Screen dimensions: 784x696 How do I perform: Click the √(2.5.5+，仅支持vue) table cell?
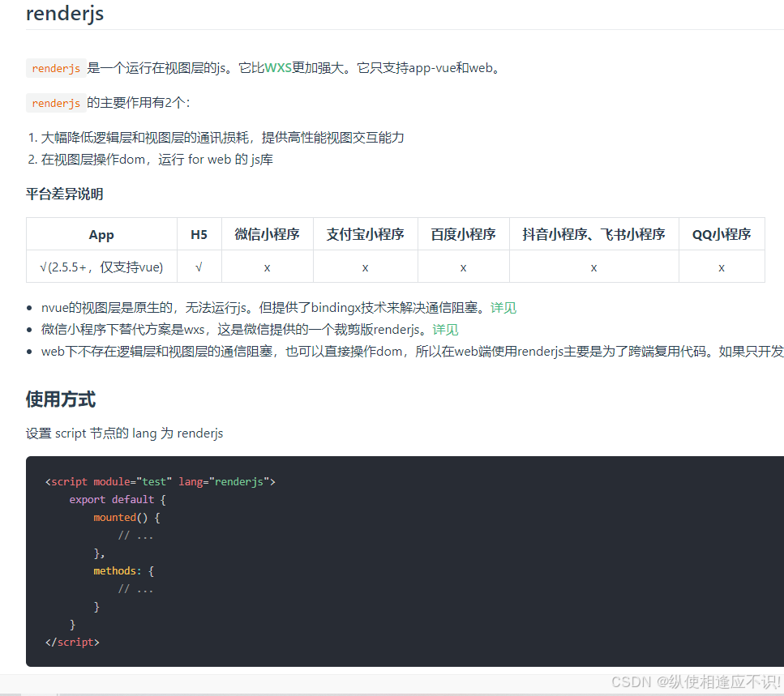click(x=101, y=267)
